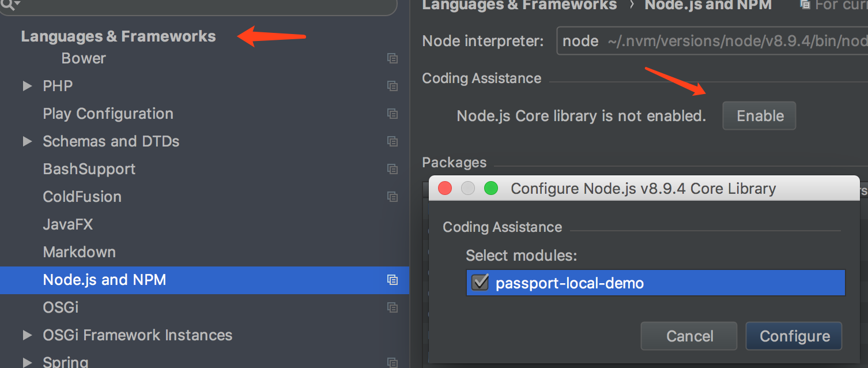Screen dimensions: 868x368
Task: Click the copy icon beside PHP
Action: 393,86
